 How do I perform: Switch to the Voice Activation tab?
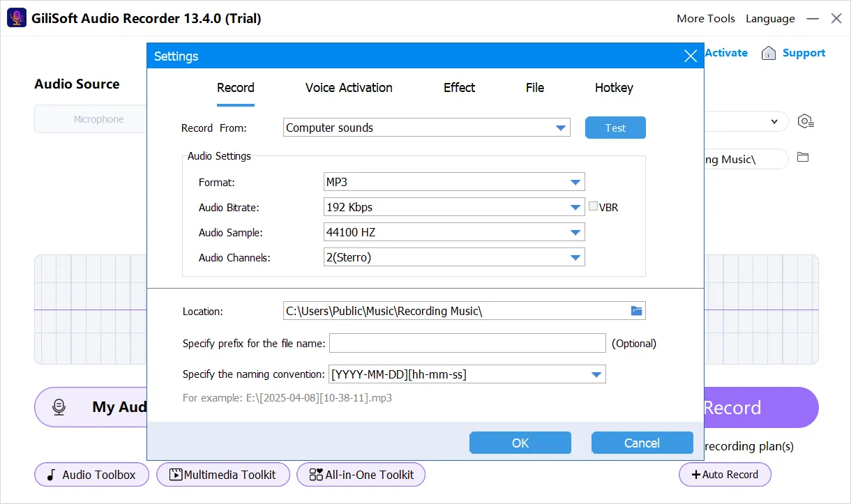click(x=349, y=88)
